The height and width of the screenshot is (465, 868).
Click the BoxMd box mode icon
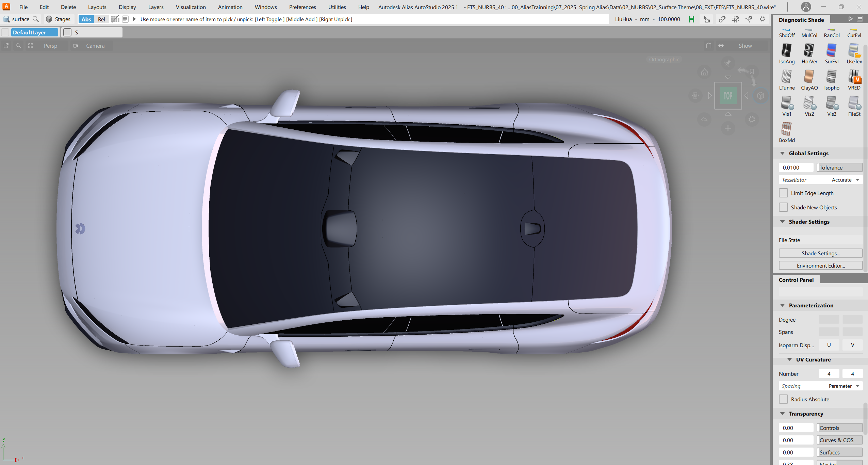(786, 129)
